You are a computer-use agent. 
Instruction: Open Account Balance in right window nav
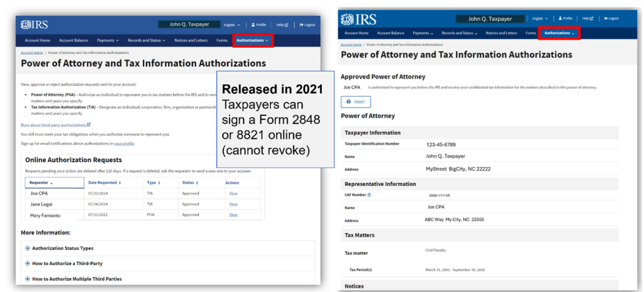click(x=391, y=33)
